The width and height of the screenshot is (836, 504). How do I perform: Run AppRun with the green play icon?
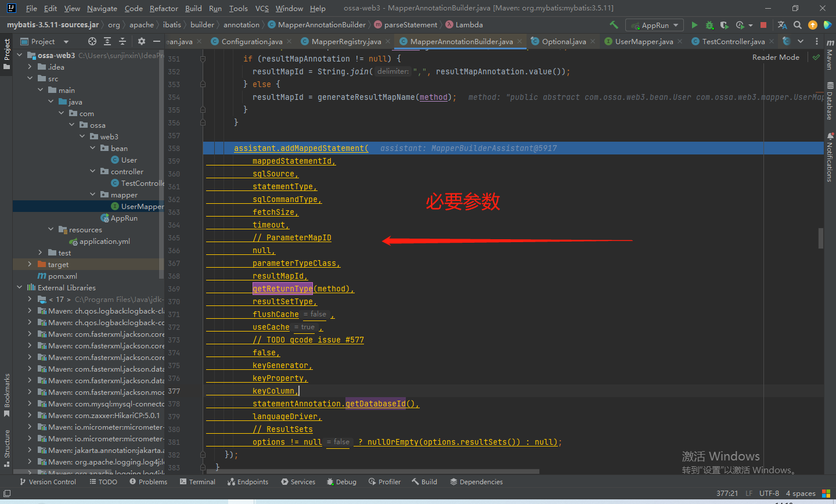point(694,25)
